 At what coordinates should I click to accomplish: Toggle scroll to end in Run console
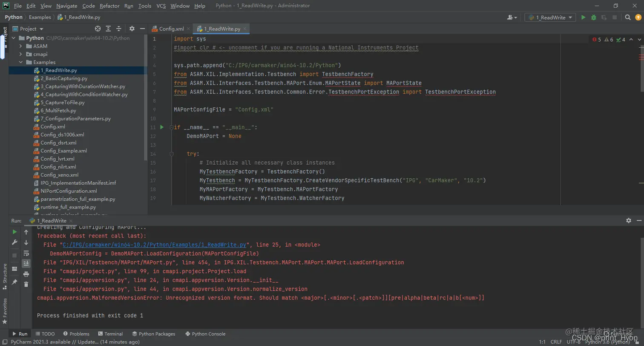coord(26,263)
